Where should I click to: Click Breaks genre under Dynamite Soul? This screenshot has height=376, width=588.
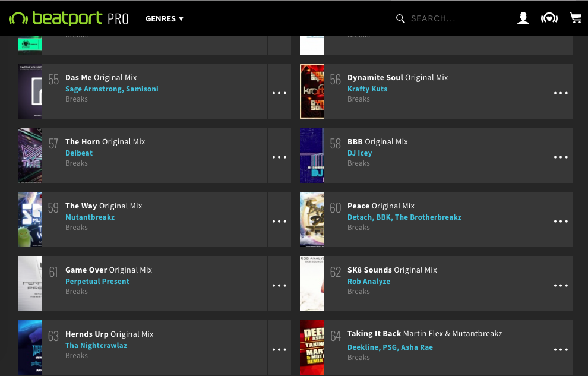click(359, 99)
